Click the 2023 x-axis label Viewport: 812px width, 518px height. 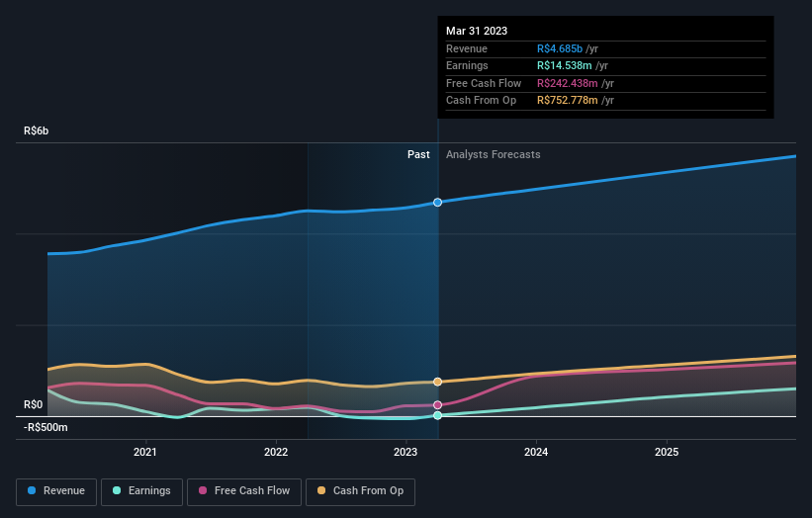coord(406,452)
